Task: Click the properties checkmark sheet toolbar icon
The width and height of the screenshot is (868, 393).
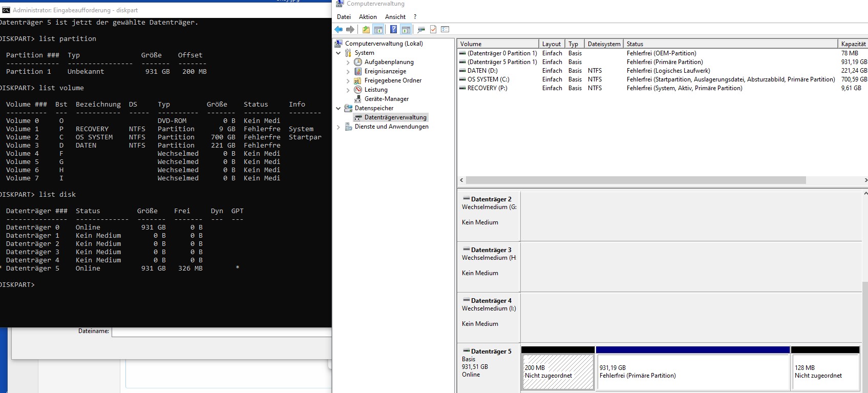Action: click(x=433, y=30)
